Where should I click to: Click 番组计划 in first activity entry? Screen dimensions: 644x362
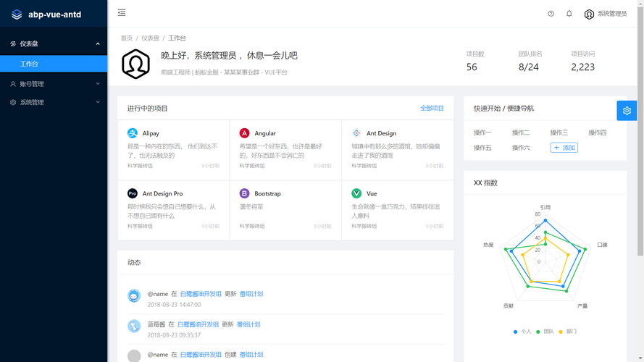pos(251,294)
